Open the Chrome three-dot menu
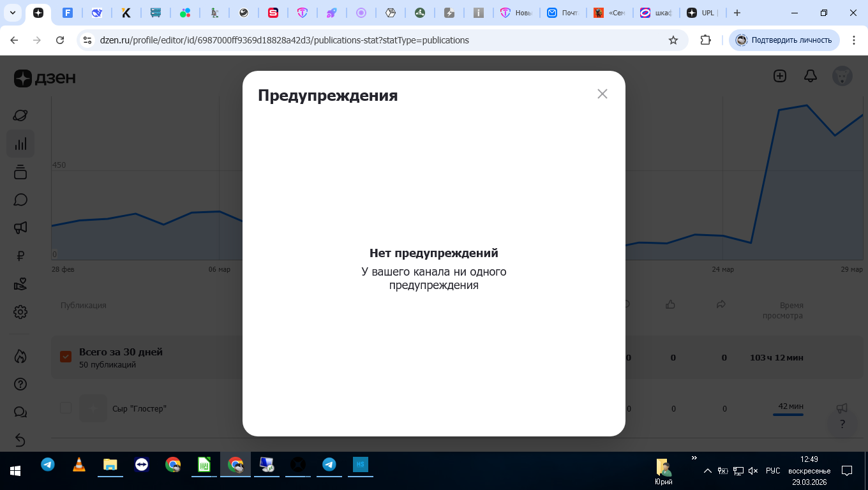868x490 pixels. tap(854, 40)
